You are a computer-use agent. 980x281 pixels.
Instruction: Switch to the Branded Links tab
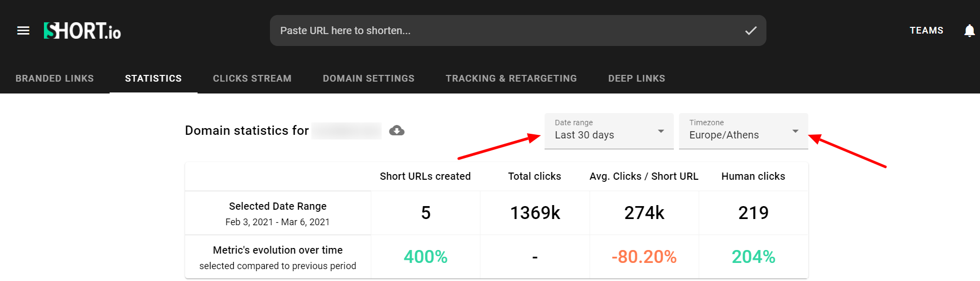click(55, 78)
